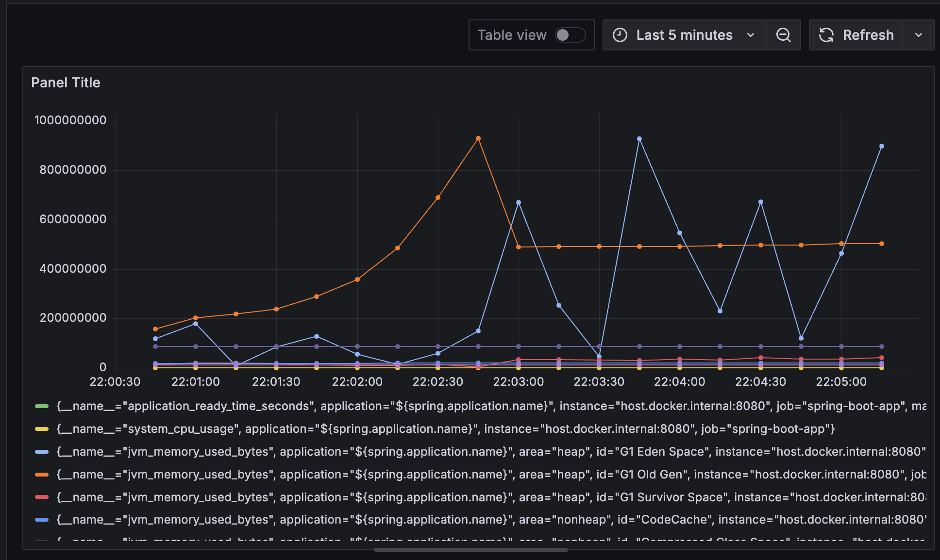Toggle the G1 Old Gen legend series
Screen dimensions: 940x560
click(x=491, y=475)
